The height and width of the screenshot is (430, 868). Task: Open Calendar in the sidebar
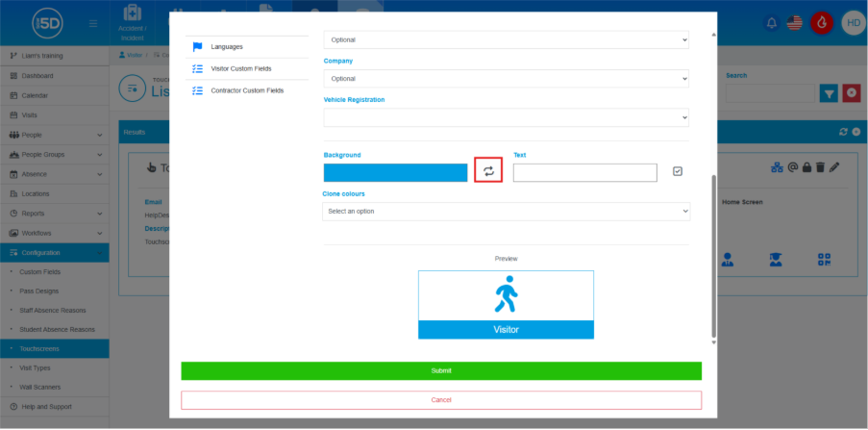54,95
